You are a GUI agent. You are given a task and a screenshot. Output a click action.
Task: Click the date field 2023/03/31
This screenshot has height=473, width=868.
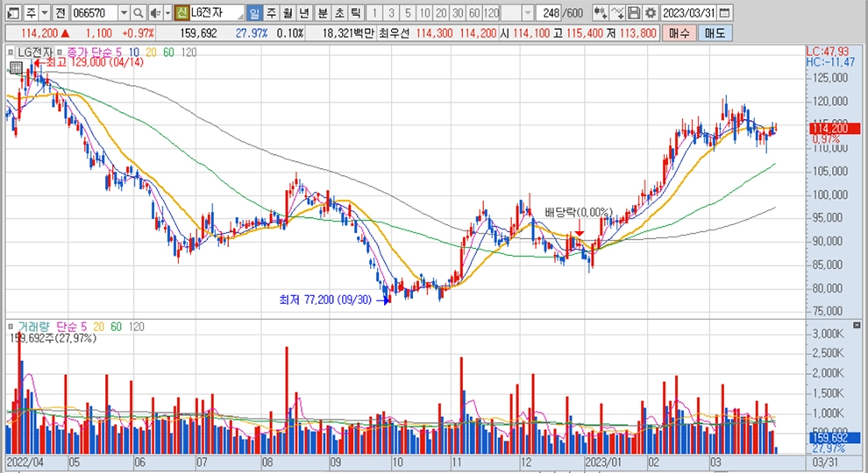coord(688,12)
